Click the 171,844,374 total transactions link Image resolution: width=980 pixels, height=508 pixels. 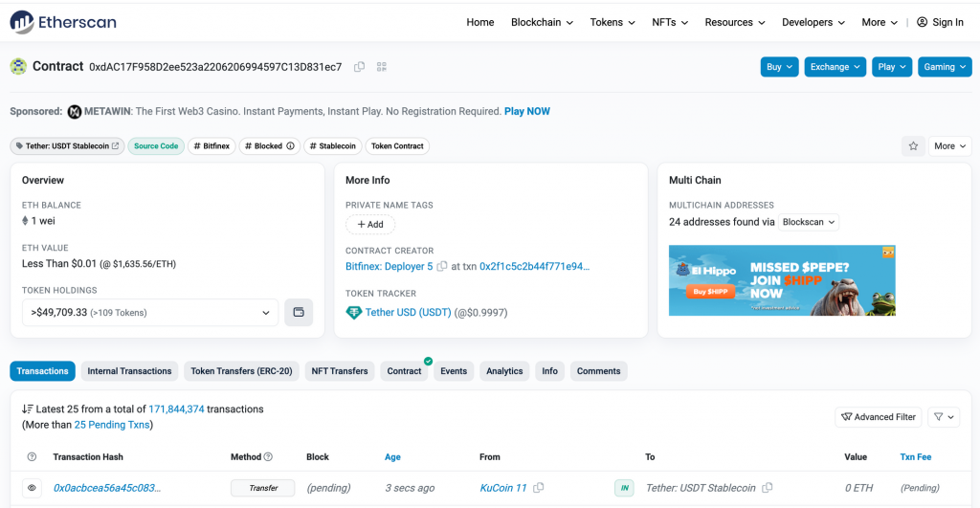(176, 409)
